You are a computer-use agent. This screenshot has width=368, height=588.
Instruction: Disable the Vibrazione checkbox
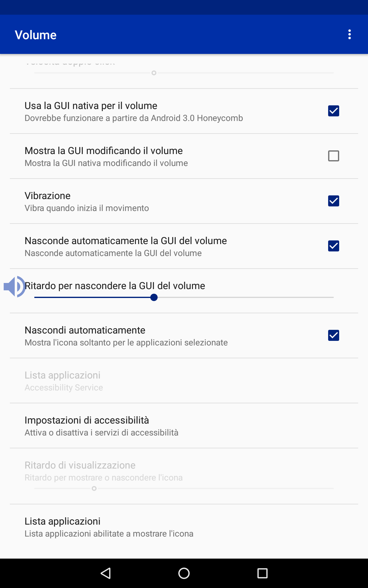coord(334,201)
